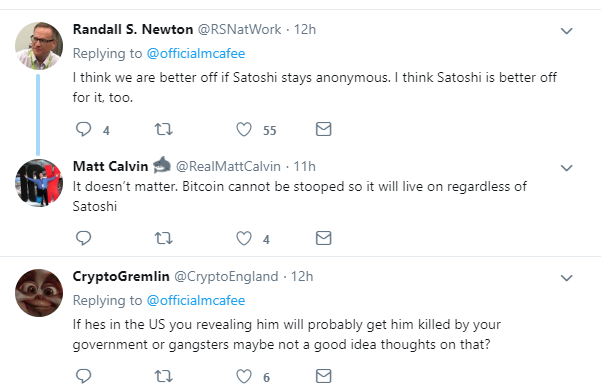Open @officialmcafee link in Randall's reply
This screenshot has width=601, height=392.
(x=196, y=53)
